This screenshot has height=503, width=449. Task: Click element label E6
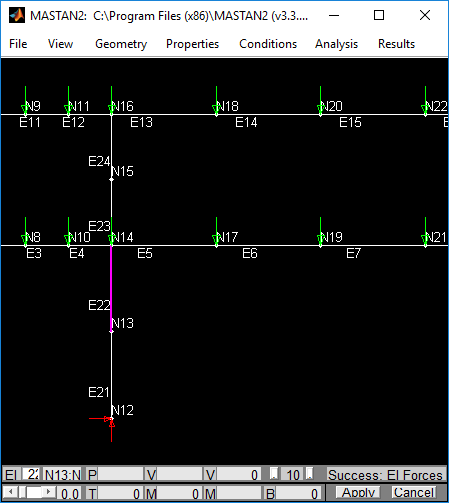pos(250,254)
